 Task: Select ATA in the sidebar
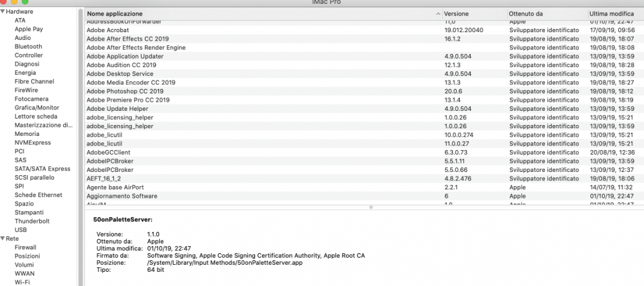[20, 20]
